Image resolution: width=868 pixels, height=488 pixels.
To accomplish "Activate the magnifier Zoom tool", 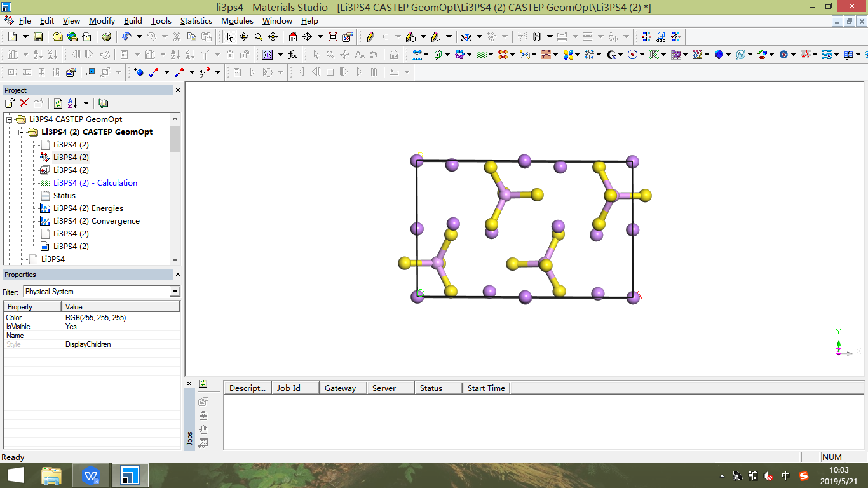I will pyautogui.click(x=259, y=37).
